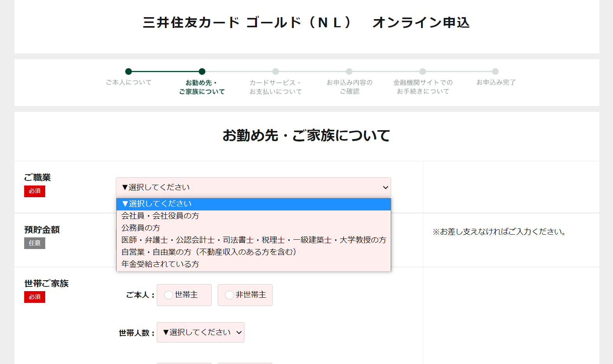Click 必須 badge under 世帯ご家族
The height and width of the screenshot is (364, 613).
[x=35, y=297]
